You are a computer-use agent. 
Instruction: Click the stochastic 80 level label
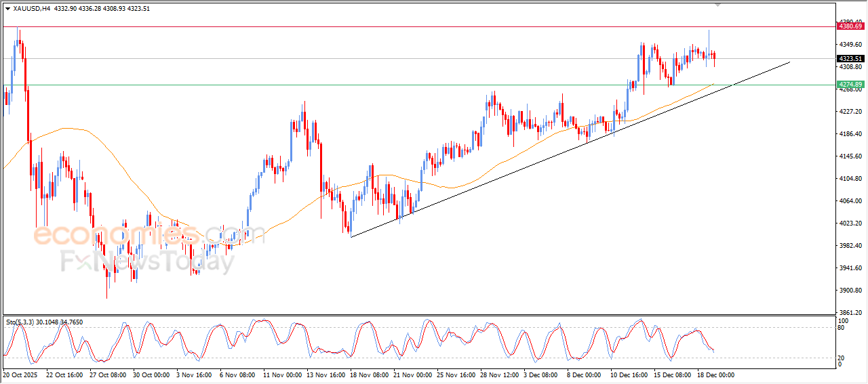click(x=842, y=328)
